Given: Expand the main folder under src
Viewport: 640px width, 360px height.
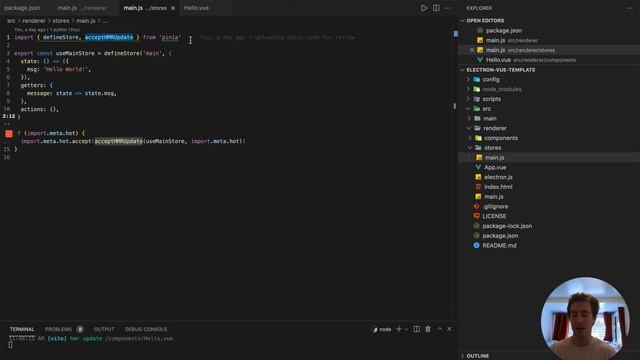Looking at the screenshot, I should pyautogui.click(x=490, y=118).
